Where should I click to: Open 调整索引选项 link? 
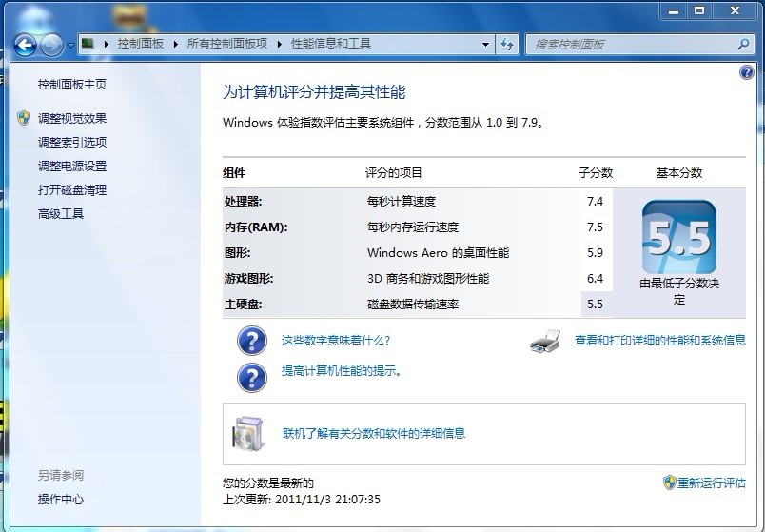[72, 143]
